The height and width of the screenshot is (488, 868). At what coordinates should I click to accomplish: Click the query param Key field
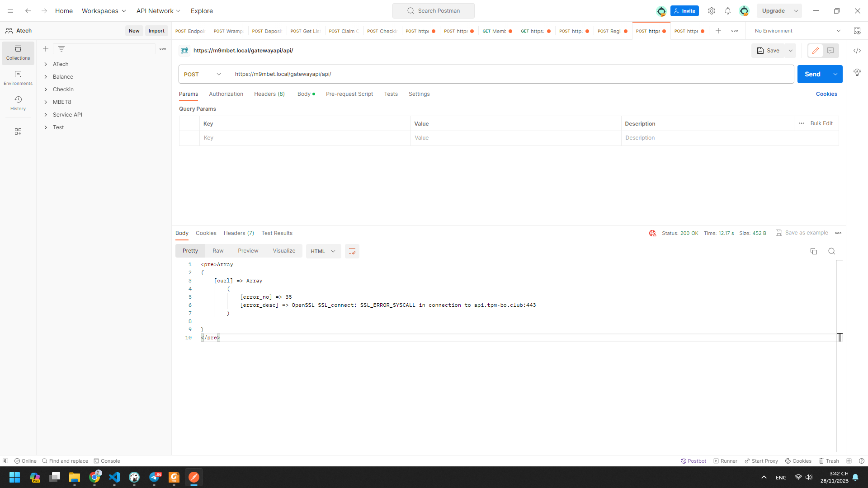coord(305,138)
